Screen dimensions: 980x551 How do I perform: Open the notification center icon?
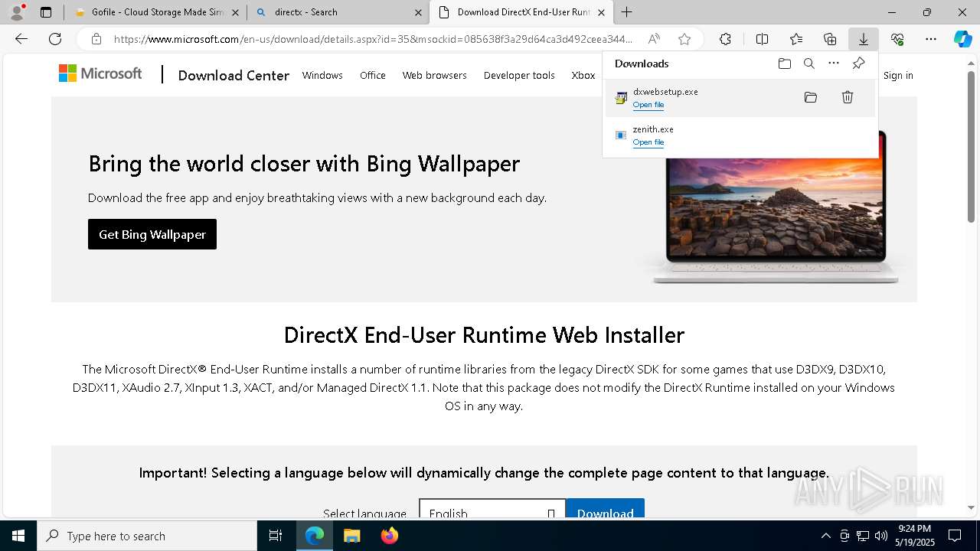[955, 536]
